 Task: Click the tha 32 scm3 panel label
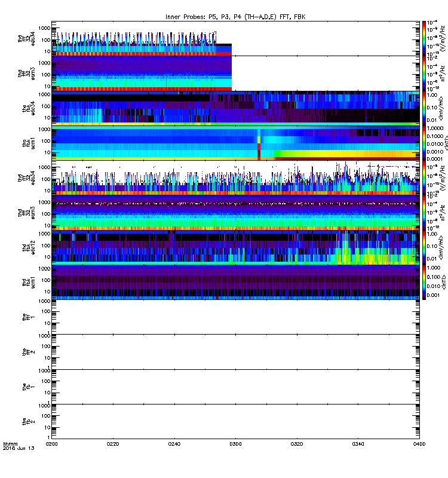click(26, 73)
